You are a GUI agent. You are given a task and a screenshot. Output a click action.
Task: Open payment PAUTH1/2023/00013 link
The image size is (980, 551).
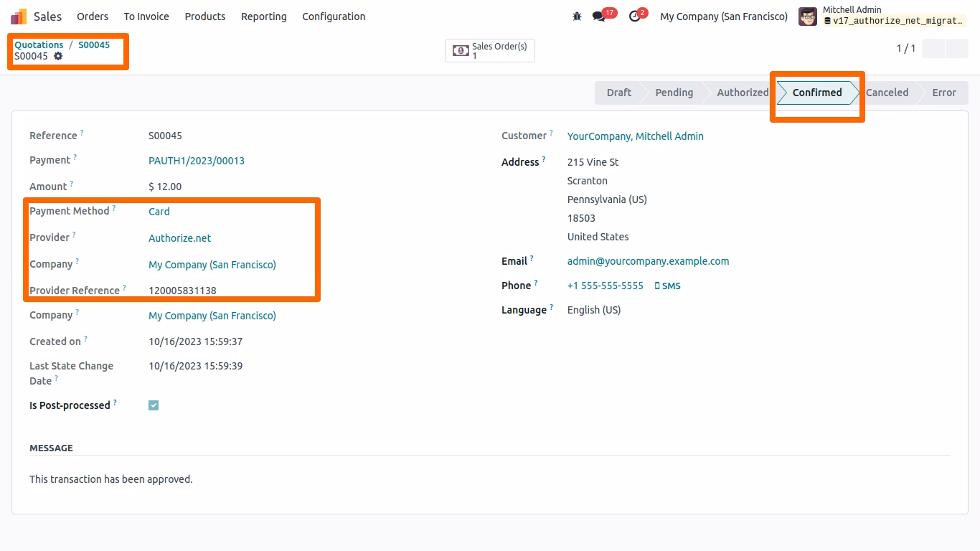(x=197, y=161)
